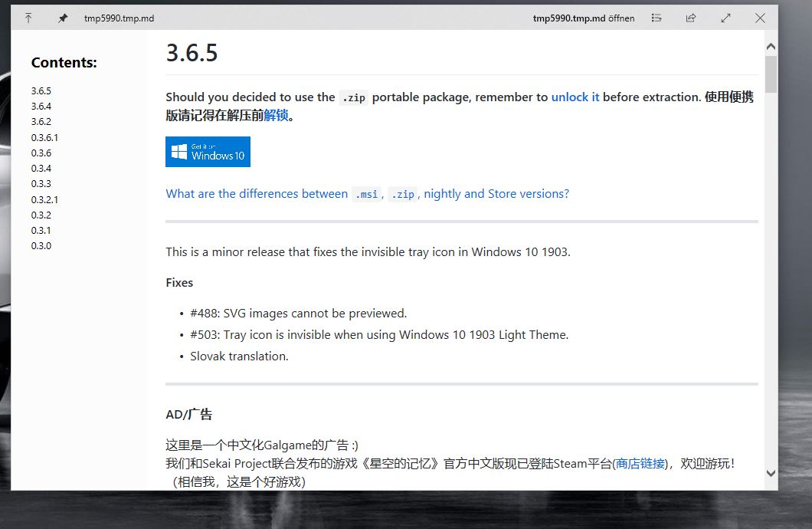Jump to 0.3.6 in Contents

click(41, 153)
